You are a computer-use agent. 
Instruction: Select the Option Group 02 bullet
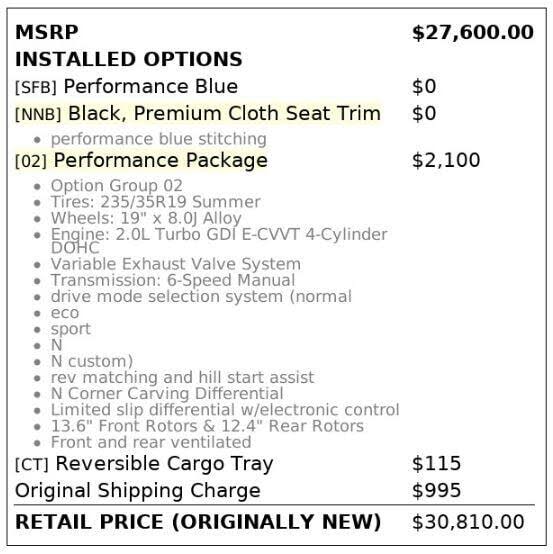point(117,186)
